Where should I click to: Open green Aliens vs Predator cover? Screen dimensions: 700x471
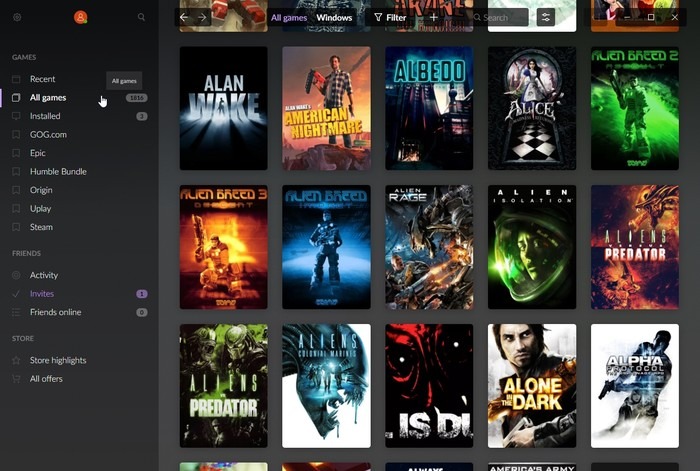click(x=224, y=386)
